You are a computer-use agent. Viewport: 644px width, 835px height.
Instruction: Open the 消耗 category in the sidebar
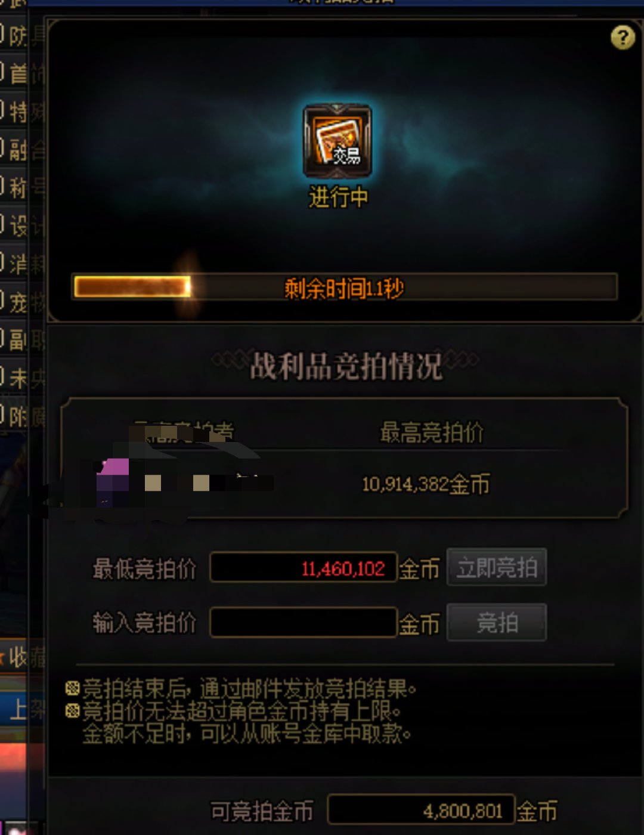(x=23, y=263)
